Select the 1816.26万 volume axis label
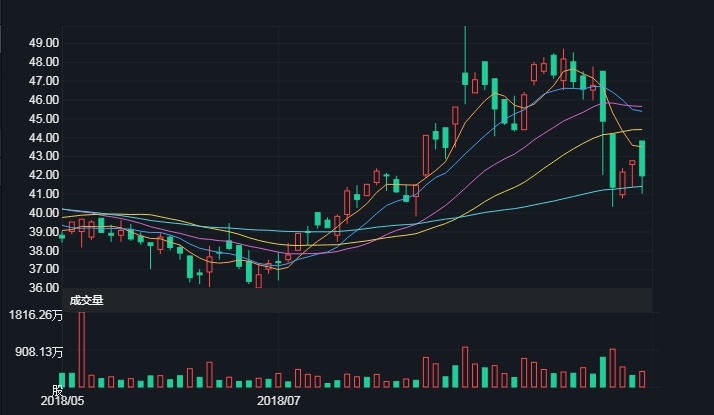Viewport: 714px width, 415px height. click(x=36, y=315)
